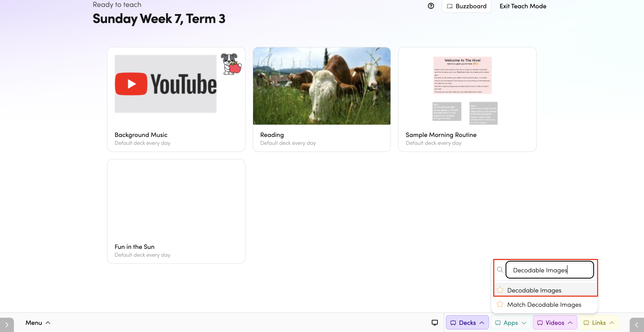Screen dimensions: 644x332
Task: Click the screen display icon in bottom bar
Action: click(435, 323)
